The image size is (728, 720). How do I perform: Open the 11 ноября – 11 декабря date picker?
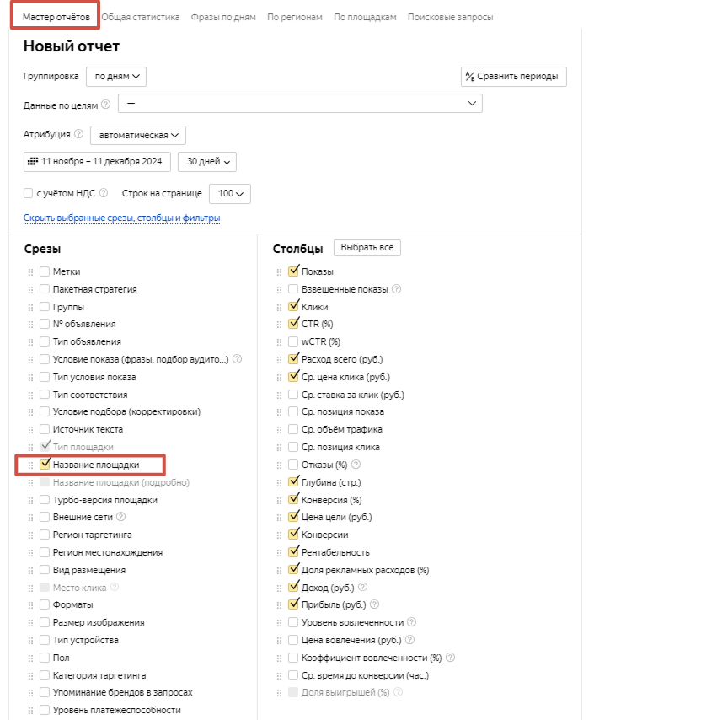98,161
